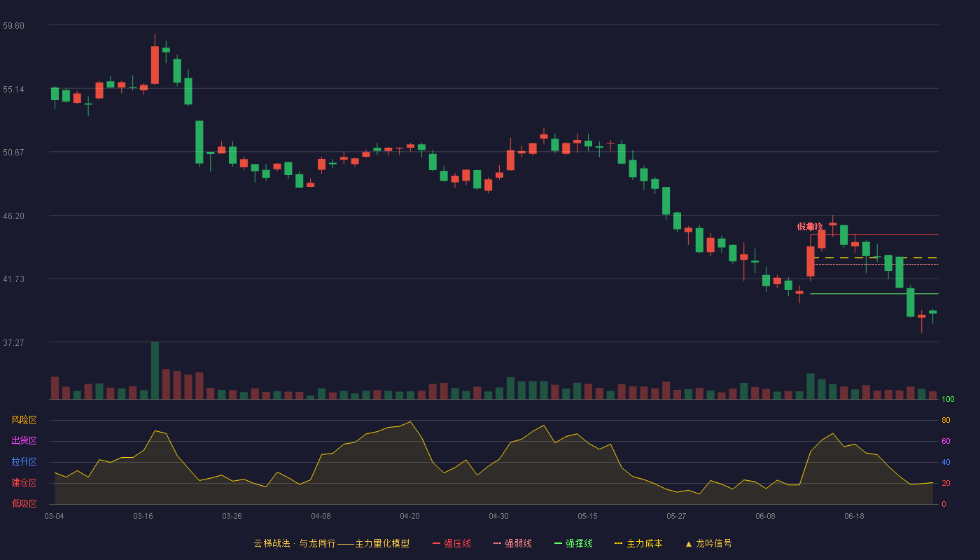Toggle the 强撑线 legend entry
Viewport: 980px width, 560px height.
[573, 543]
